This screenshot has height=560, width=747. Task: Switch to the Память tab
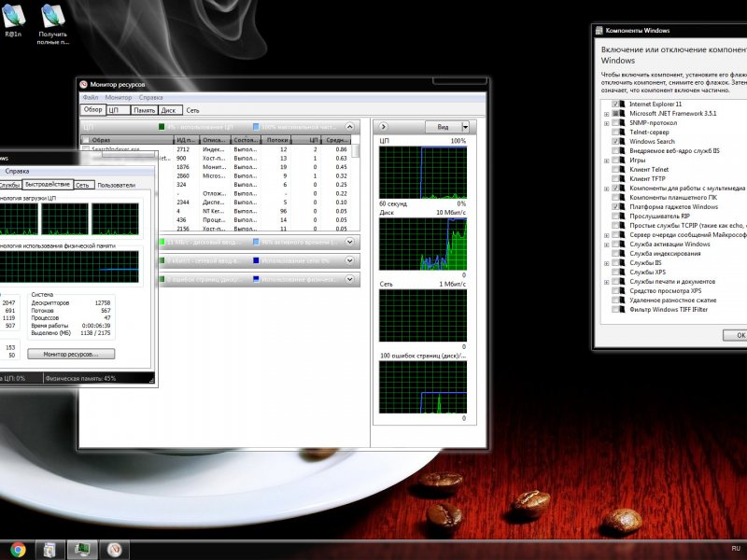pyautogui.click(x=145, y=110)
